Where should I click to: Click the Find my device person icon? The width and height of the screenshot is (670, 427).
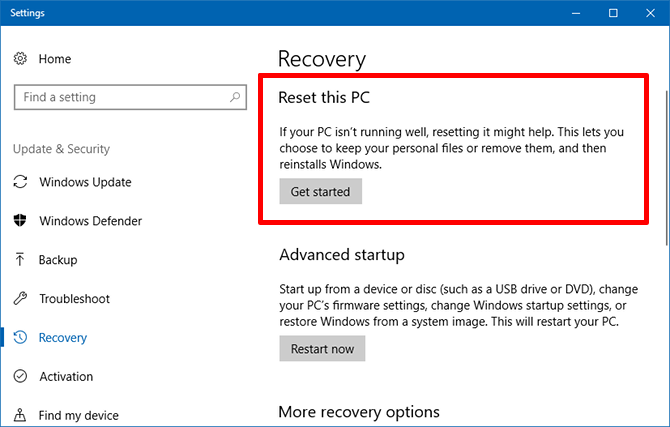click(20, 415)
